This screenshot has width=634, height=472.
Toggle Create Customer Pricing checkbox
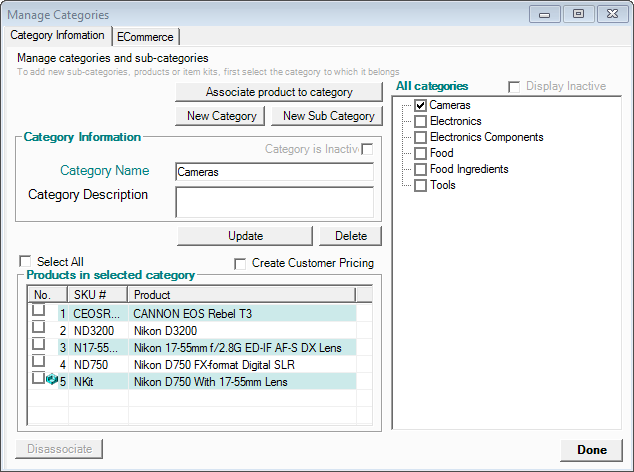click(240, 264)
